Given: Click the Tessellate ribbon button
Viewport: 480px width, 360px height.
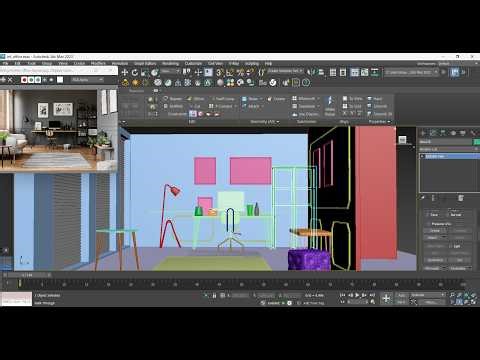Looking at the screenshot, I should click(x=304, y=106).
